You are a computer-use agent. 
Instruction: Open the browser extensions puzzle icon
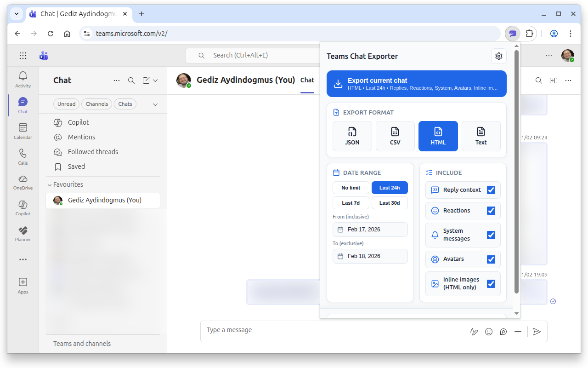(529, 34)
